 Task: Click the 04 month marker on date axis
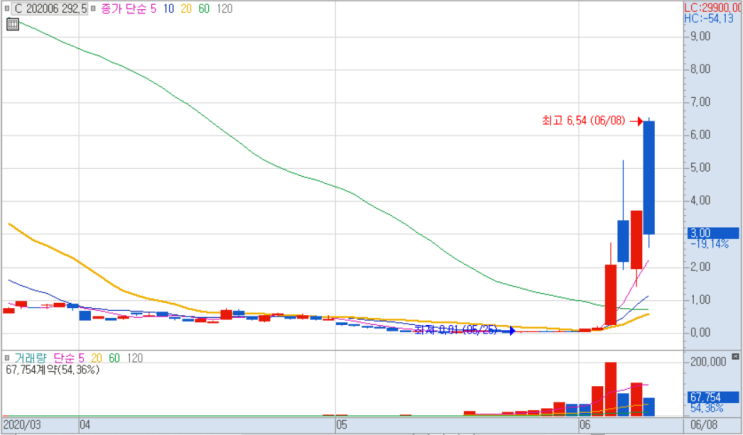(85, 424)
